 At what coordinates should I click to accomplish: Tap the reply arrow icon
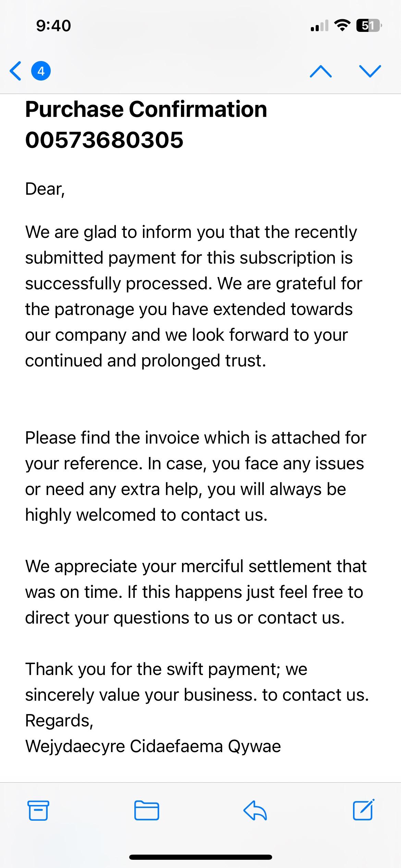[255, 811]
